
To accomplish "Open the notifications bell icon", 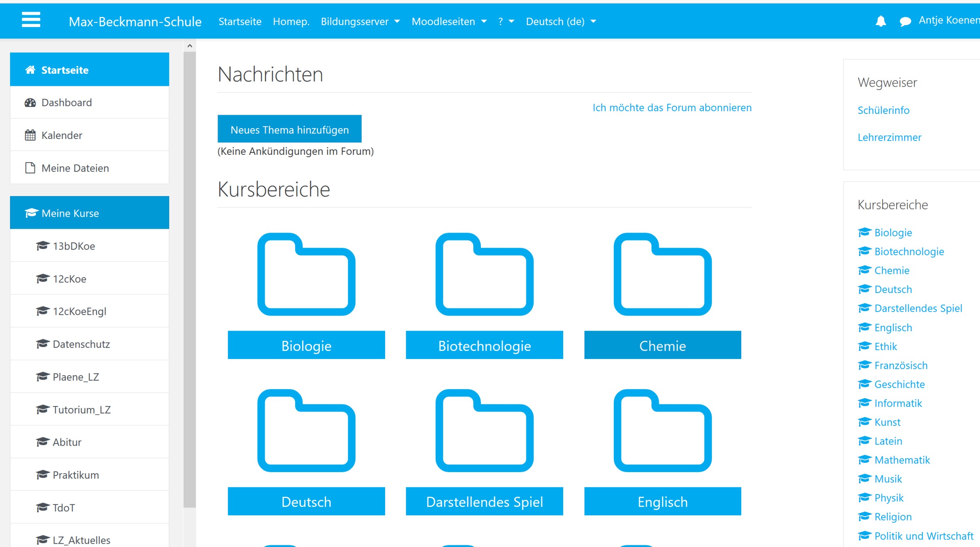I will click(880, 21).
